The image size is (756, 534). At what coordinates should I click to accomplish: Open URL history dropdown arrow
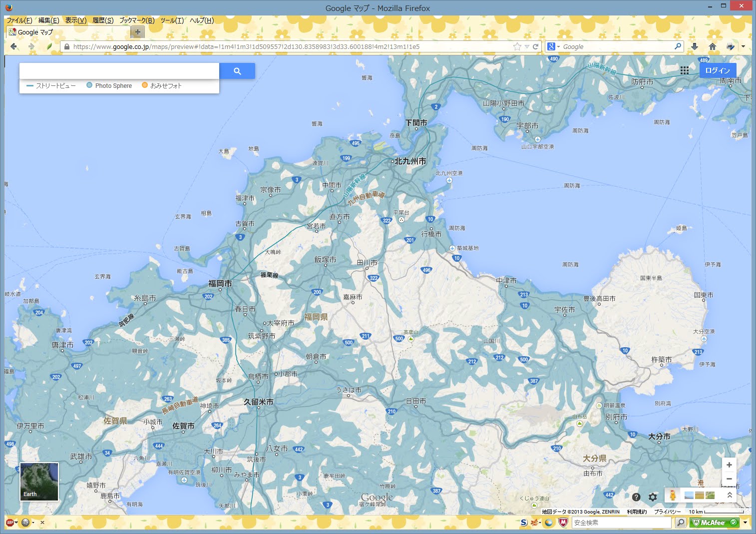tap(527, 46)
